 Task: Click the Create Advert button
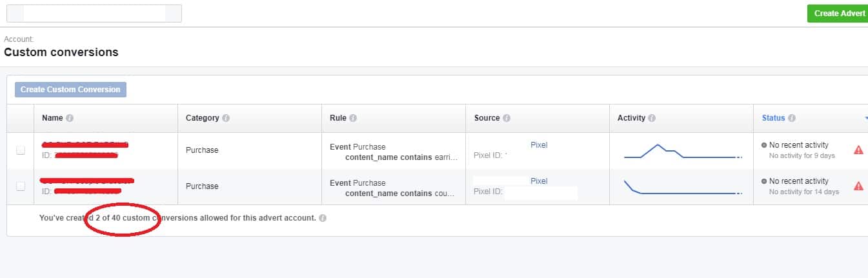click(x=838, y=14)
